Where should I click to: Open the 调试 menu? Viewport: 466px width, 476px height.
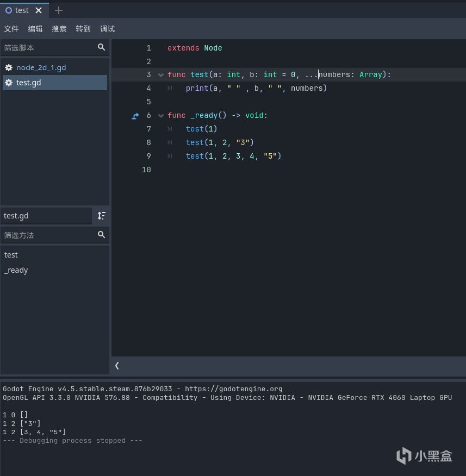pyautogui.click(x=107, y=29)
